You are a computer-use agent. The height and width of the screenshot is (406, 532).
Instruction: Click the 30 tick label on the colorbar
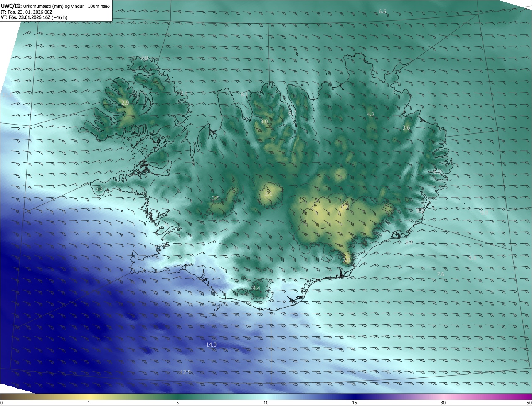pos(443,403)
